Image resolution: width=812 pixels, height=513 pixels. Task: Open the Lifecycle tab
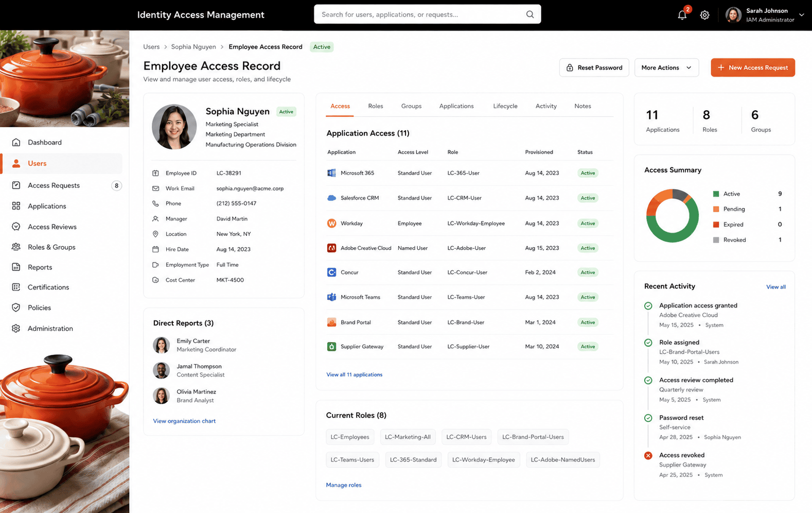(x=505, y=106)
